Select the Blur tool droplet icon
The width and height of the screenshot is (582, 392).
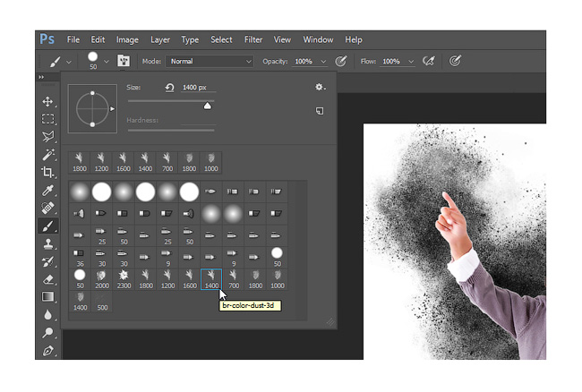click(47, 315)
